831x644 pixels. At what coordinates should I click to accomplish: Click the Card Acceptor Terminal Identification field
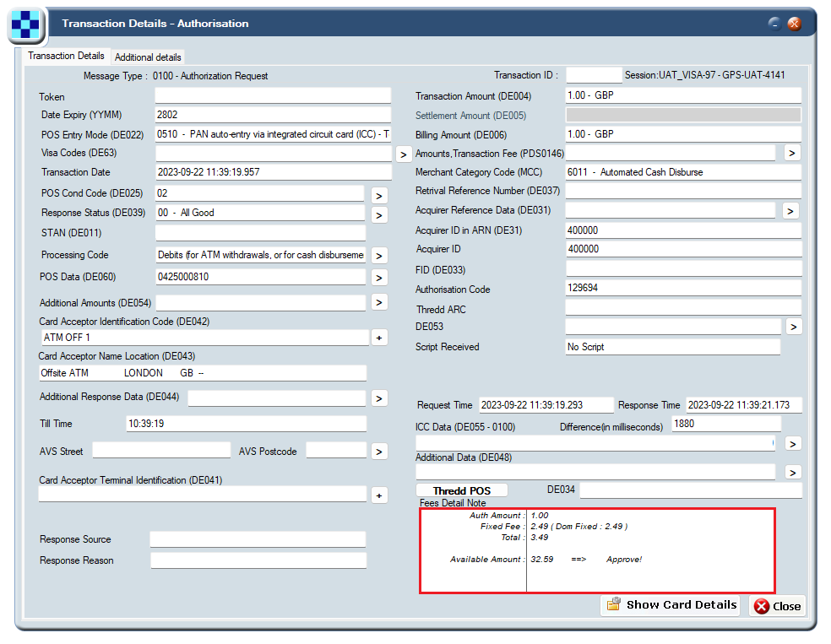(x=203, y=495)
